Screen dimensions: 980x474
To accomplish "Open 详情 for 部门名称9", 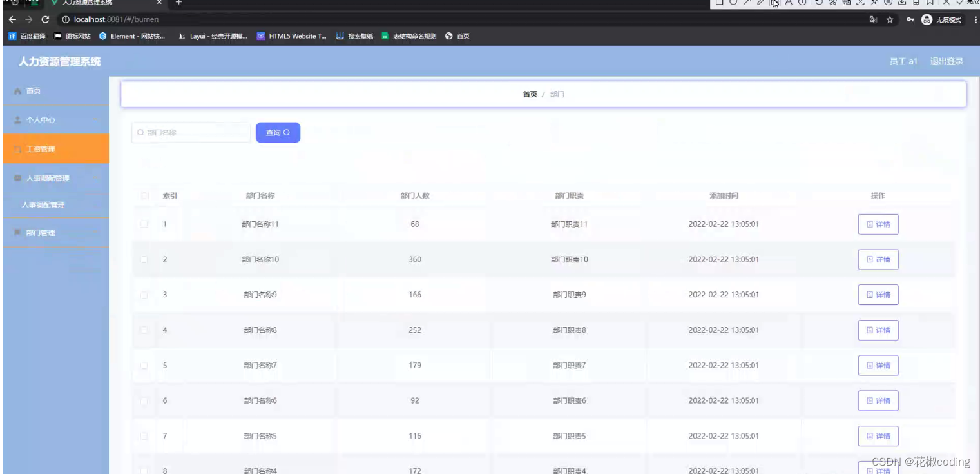I will pyautogui.click(x=878, y=295).
